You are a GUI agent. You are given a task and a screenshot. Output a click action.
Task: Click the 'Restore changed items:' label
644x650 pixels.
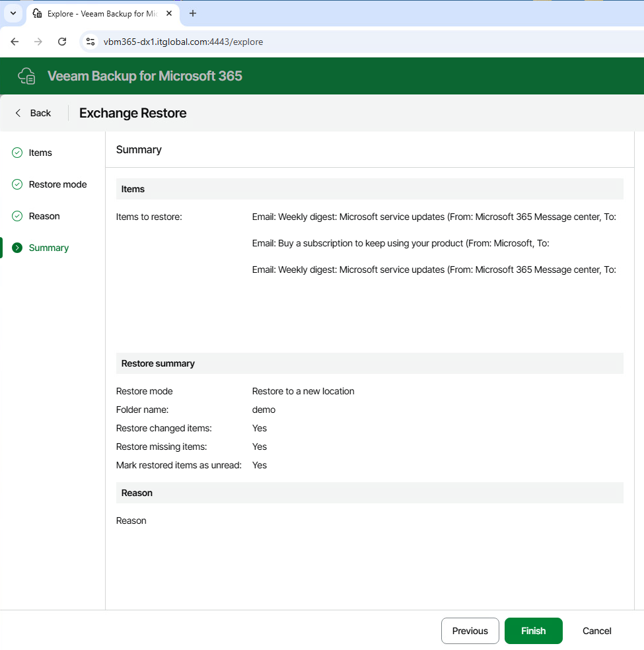tap(164, 428)
